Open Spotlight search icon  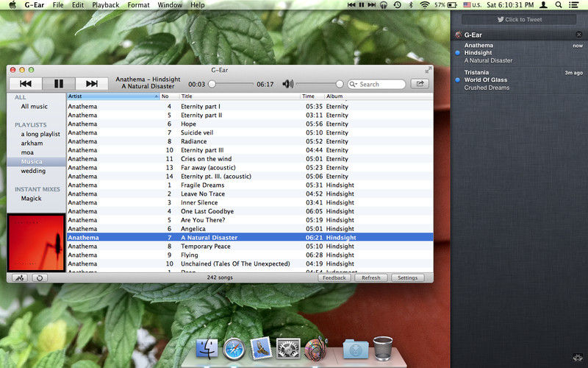(559, 5)
